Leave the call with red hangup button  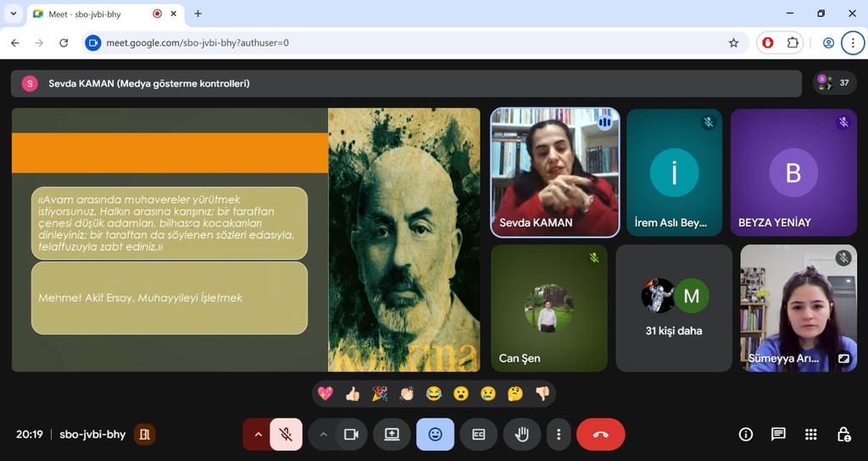coord(600,435)
